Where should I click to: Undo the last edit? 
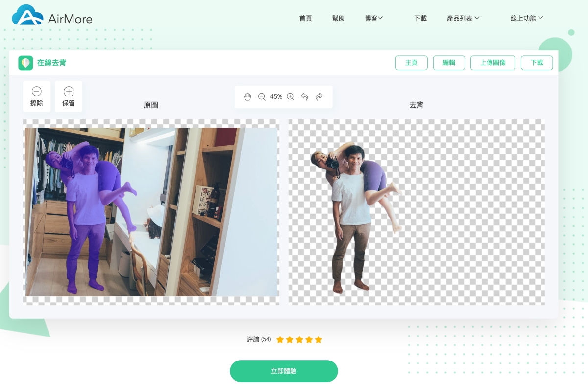304,97
